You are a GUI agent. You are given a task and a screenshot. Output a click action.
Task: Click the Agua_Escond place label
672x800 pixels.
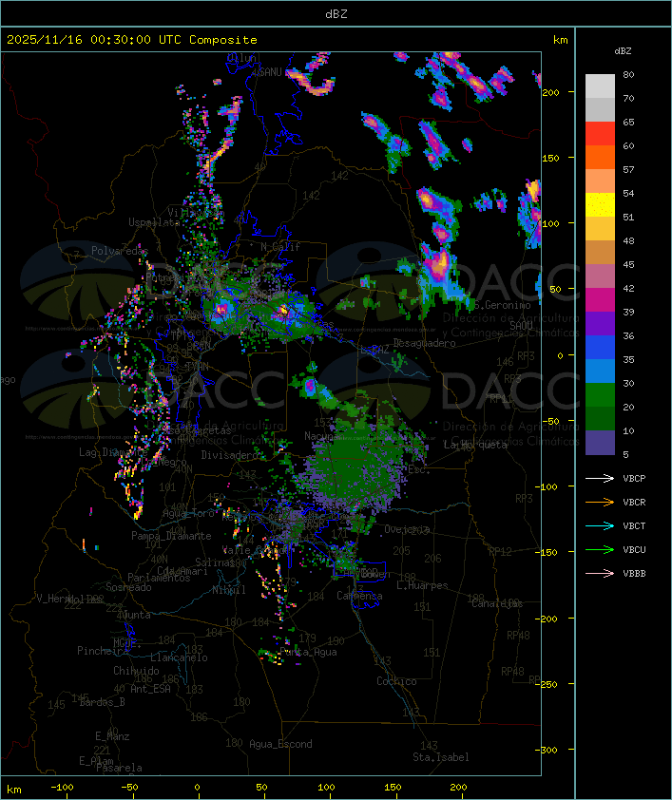[280, 744]
